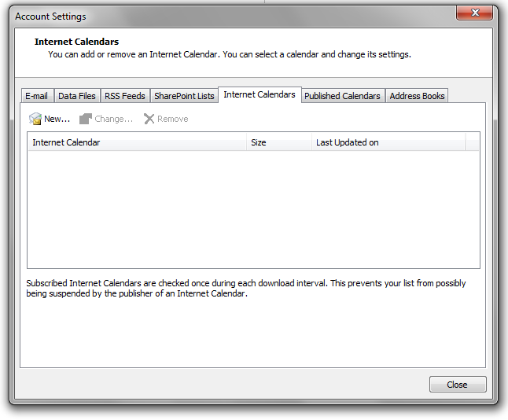Screen dimensions: 508x420
Task: Sort by Last Updated on column header
Action: tap(388, 142)
